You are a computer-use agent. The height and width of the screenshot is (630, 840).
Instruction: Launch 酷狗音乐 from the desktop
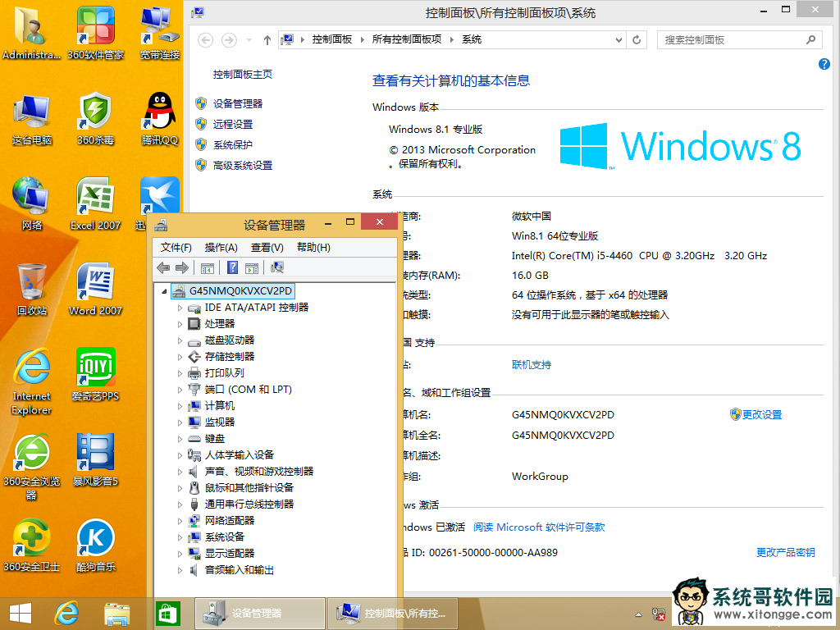tap(95, 546)
